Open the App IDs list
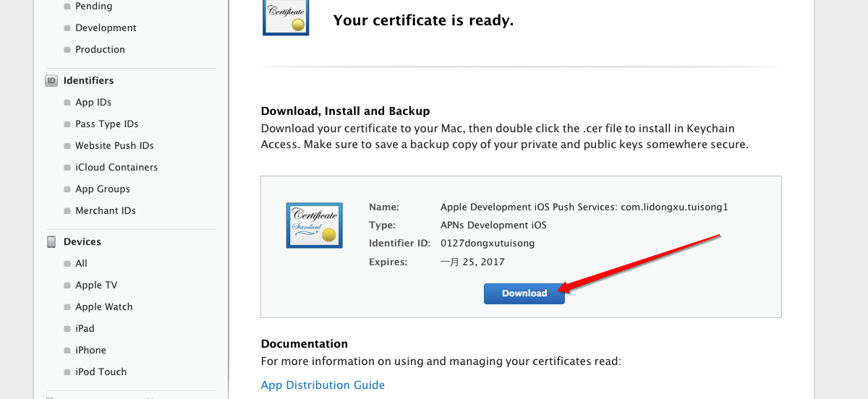Viewport: 868px width, 399px height. click(x=93, y=102)
